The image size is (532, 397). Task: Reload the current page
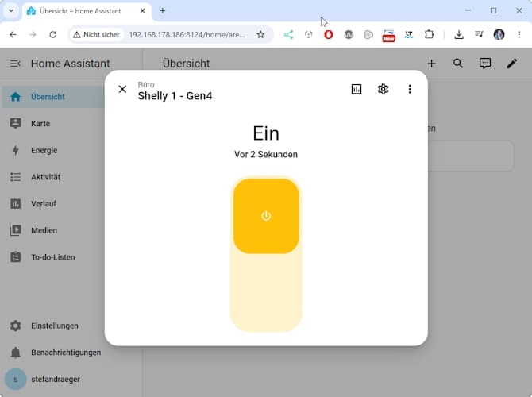click(x=53, y=35)
